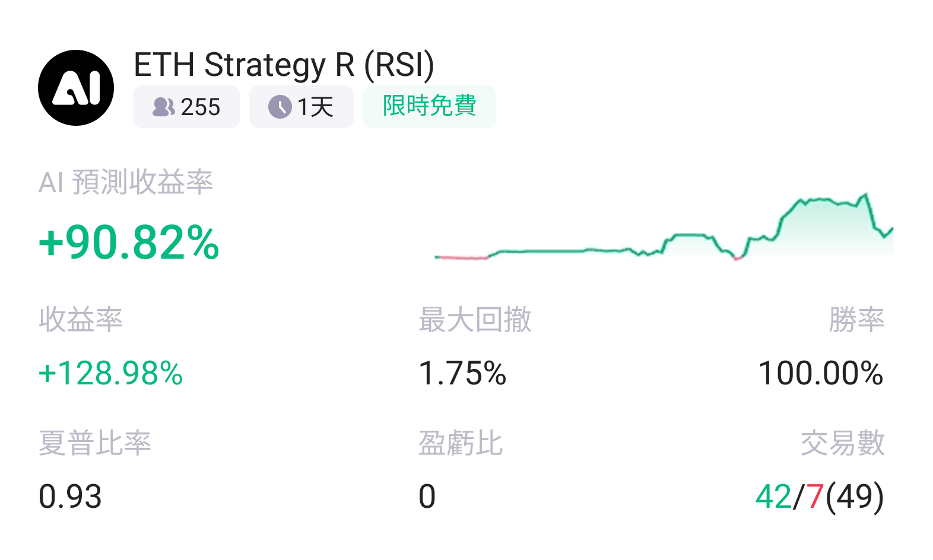The image size is (933, 560).
Task: Click the 255 followers count
Action: coord(201,107)
